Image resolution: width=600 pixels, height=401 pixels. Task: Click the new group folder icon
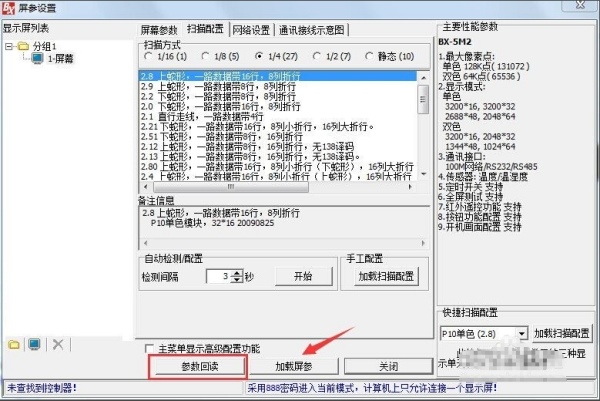14,344
